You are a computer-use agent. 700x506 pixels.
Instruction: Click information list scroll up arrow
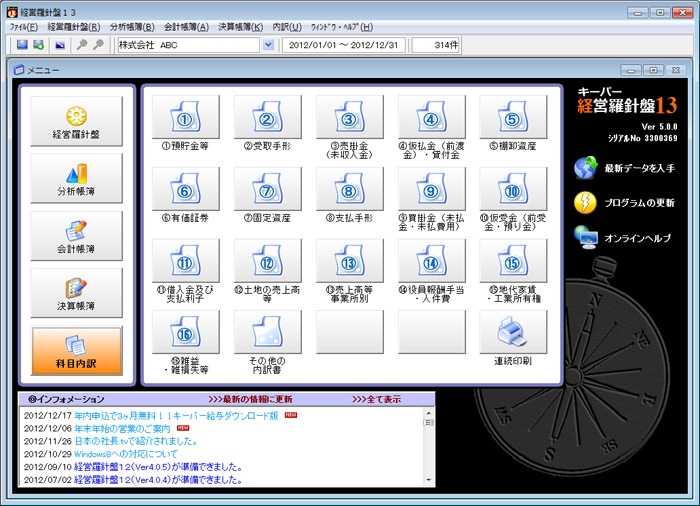[429, 413]
